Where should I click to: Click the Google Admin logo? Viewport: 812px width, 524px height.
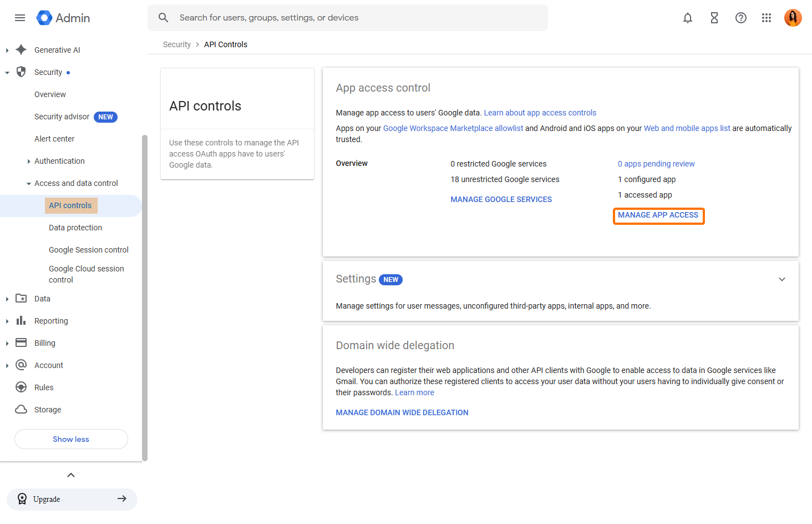pos(63,18)
